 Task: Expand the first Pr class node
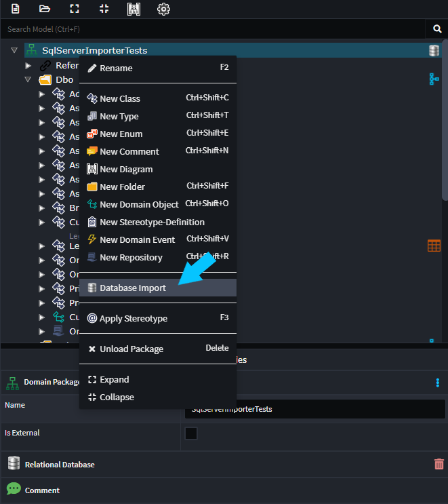42,289
